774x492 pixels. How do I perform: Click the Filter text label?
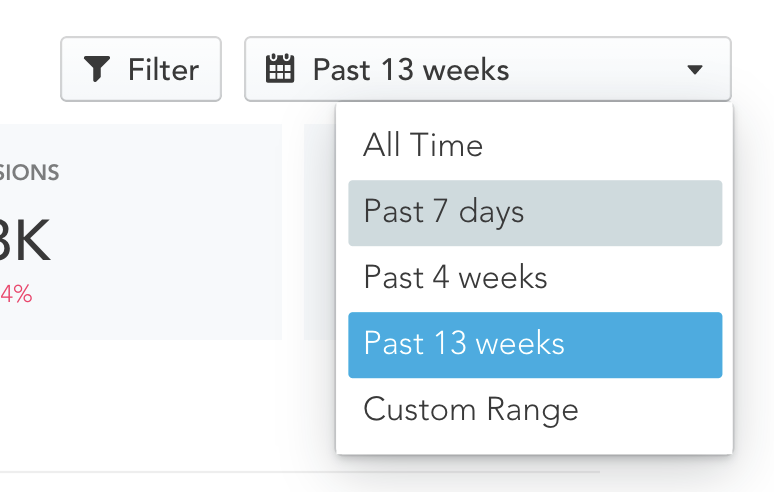pos(163,70)
